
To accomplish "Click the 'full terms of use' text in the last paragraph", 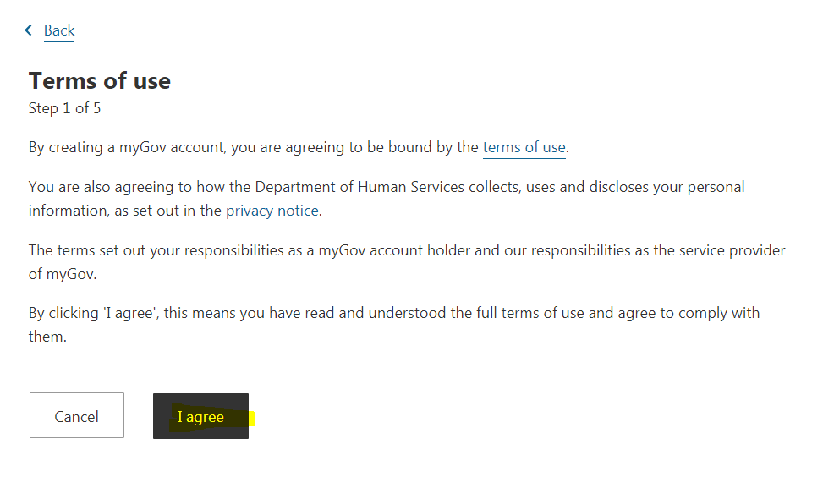I will (x=530, y=313).
